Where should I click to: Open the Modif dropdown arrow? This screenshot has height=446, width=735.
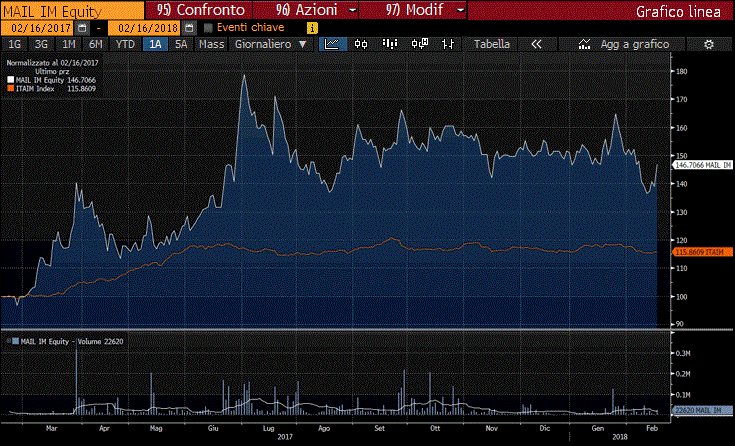[460, 10]
